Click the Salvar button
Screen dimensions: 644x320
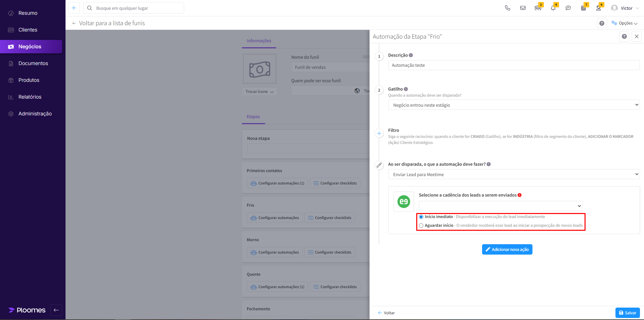pyautogui.click(x=627, y=313)
